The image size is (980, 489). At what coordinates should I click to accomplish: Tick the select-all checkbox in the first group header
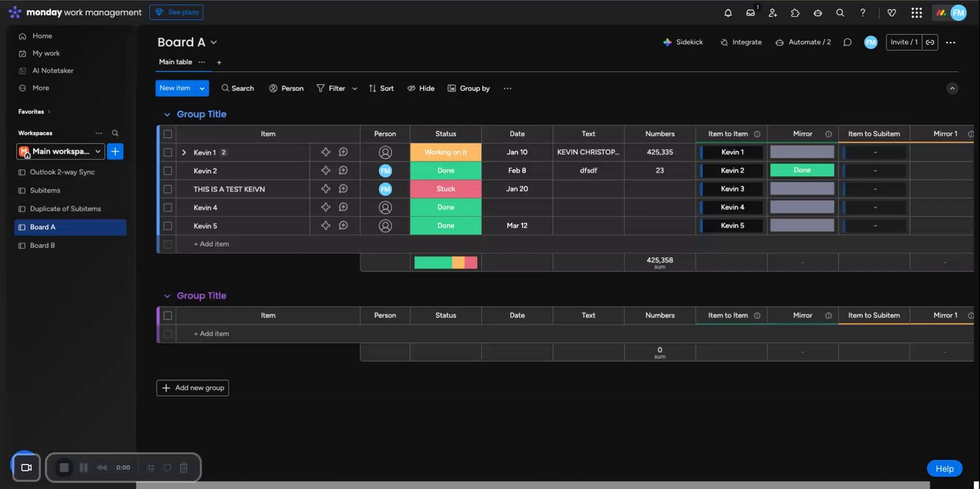coord(168,134)
